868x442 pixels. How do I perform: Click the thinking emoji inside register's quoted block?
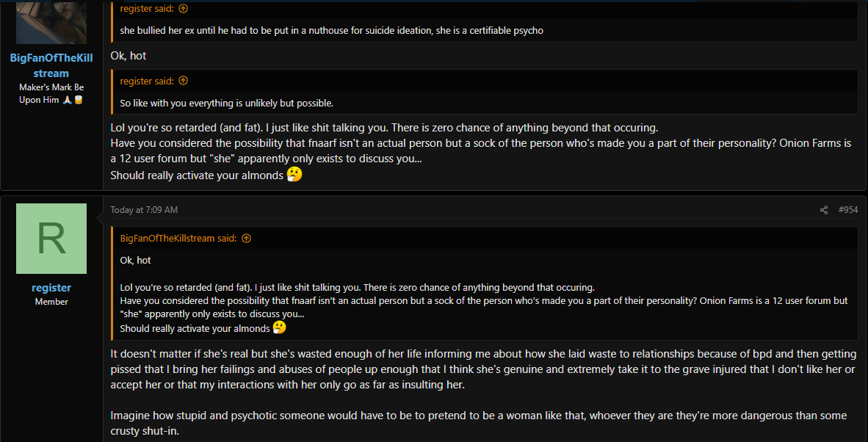pyautogui.click(x=280, y=327)
